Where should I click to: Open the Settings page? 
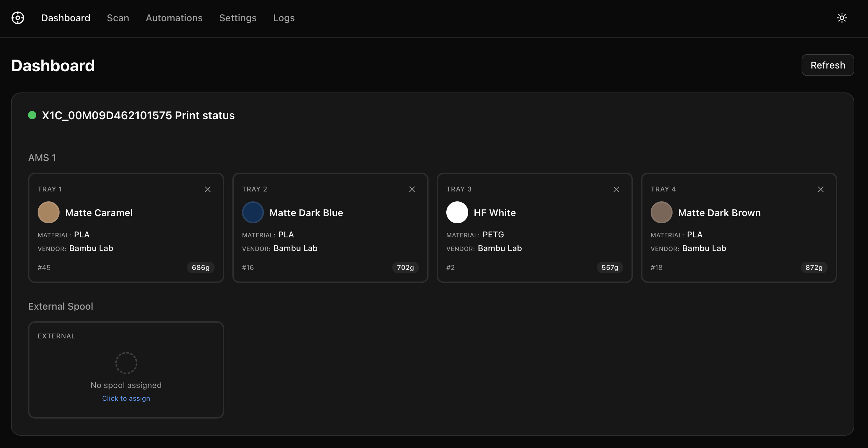238,18
